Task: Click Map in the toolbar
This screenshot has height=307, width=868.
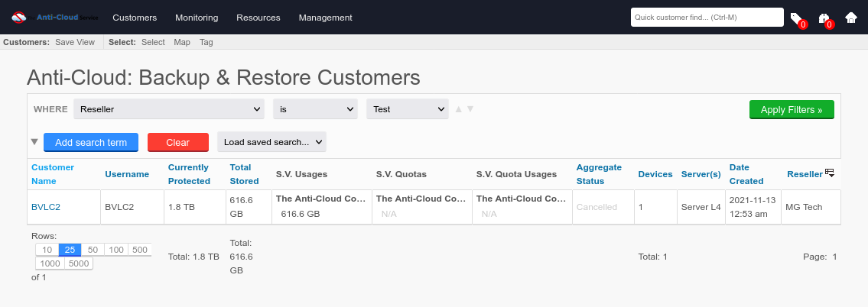Action: point(181,42)
